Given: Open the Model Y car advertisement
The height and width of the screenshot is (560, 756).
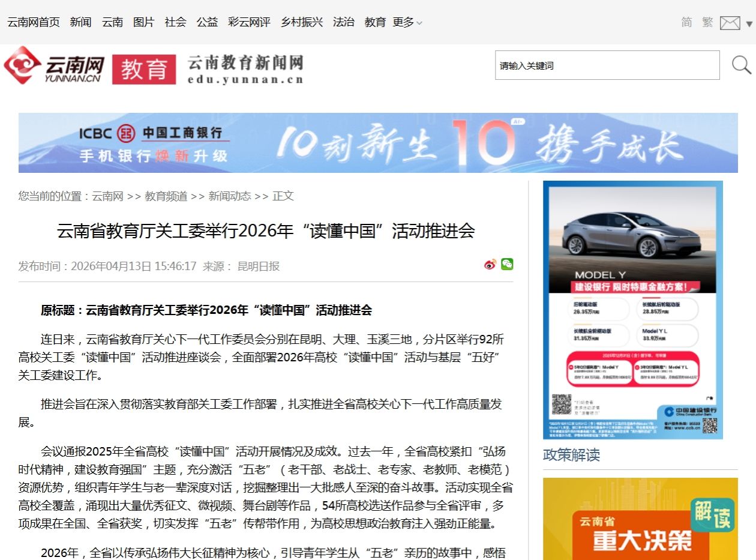Looking at the screenshot, I should pyautogui.click(x=632, y=310).
